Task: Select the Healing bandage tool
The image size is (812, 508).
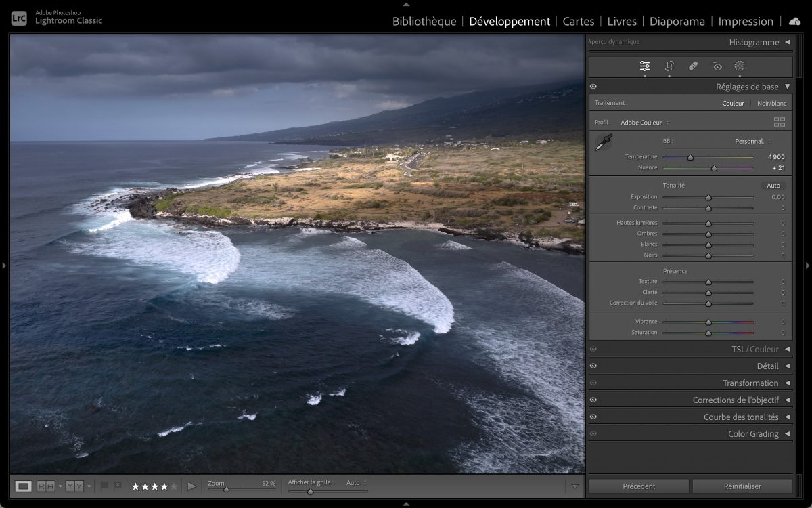Action: 693,66
